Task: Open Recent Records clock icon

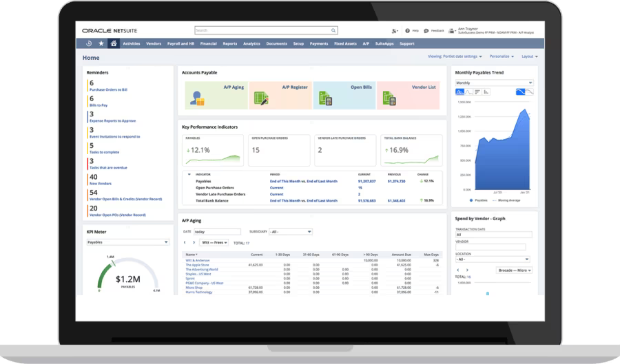Action: pyautogui.click(x=90, y=43)
